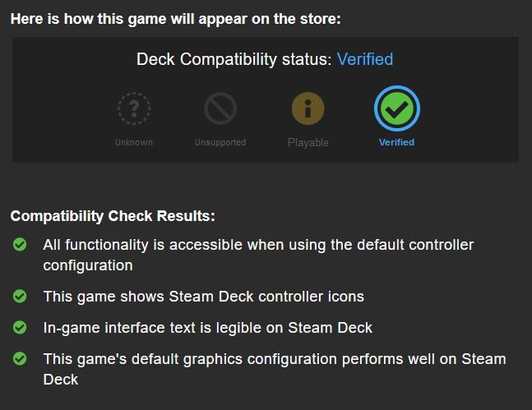Click the blue "Verified" label below the checkmark
Image resolution: width=532 pixels, height=410 pixels.
[396, 142]
